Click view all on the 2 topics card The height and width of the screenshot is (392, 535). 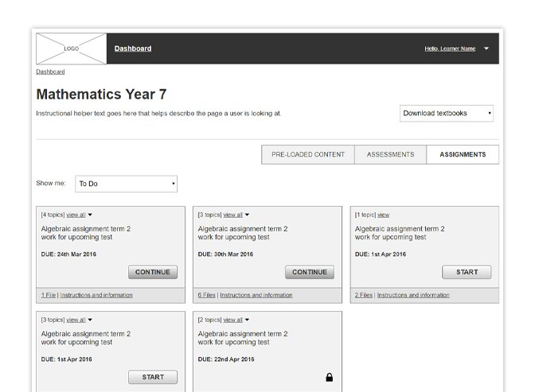click(232, 320)
